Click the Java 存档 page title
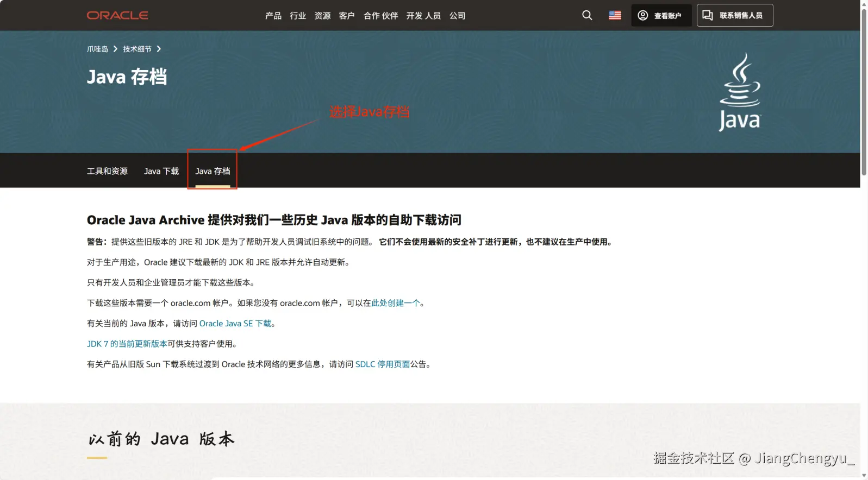Viewport: 868px width, 480px height. [x=127, y=77]
